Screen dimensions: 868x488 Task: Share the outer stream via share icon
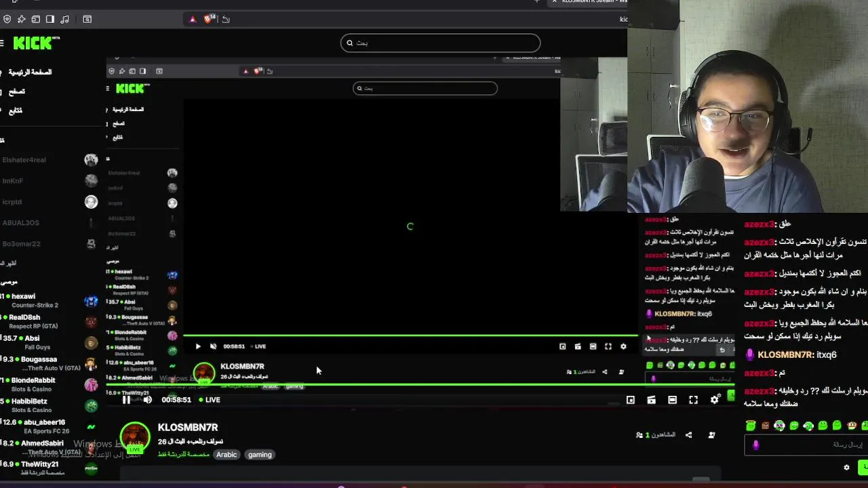click(688, 435)
